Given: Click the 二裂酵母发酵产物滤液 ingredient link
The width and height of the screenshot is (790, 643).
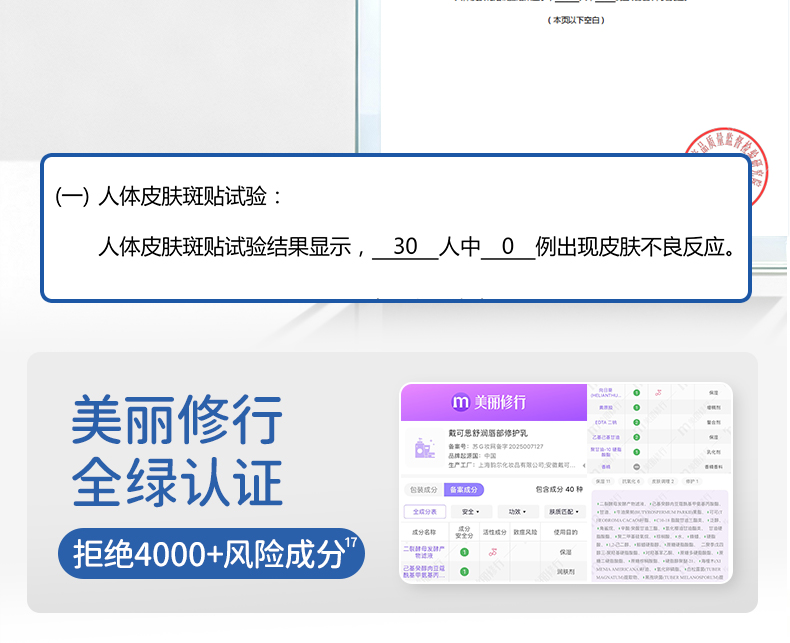Looking at the screenshot, I should click(424, 552).
